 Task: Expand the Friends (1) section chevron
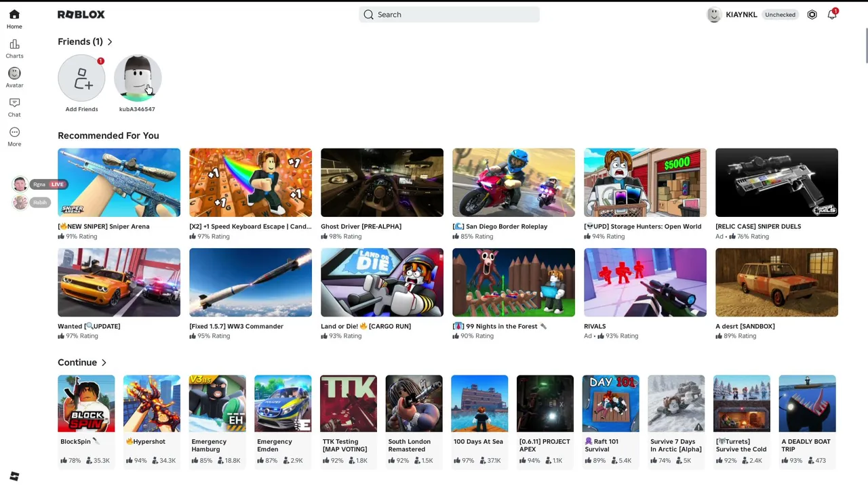click(110, 42)
